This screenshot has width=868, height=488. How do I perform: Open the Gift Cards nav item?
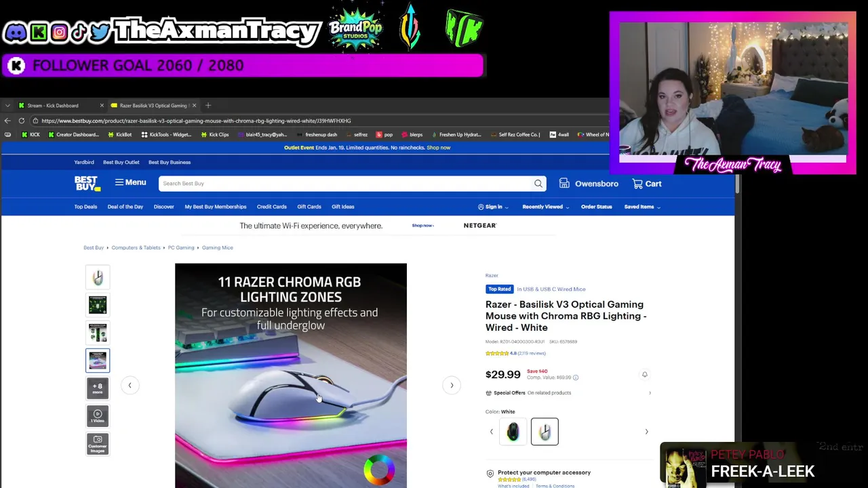(x=309, y=207)
